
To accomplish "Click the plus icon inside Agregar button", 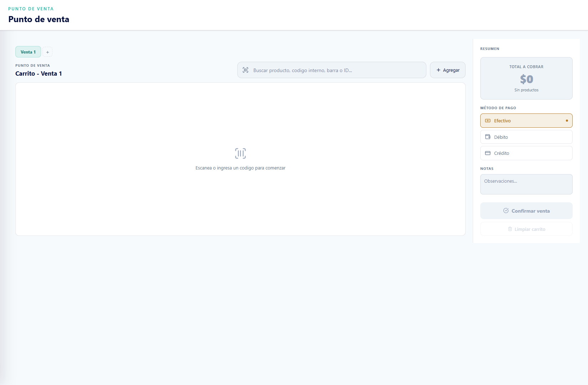I will (439, 70).
